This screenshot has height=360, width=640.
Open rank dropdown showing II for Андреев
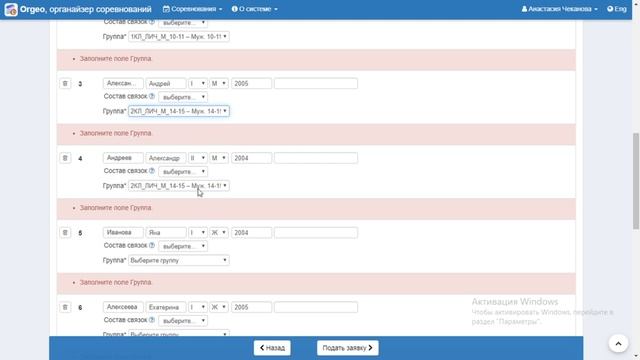point(198,158)
